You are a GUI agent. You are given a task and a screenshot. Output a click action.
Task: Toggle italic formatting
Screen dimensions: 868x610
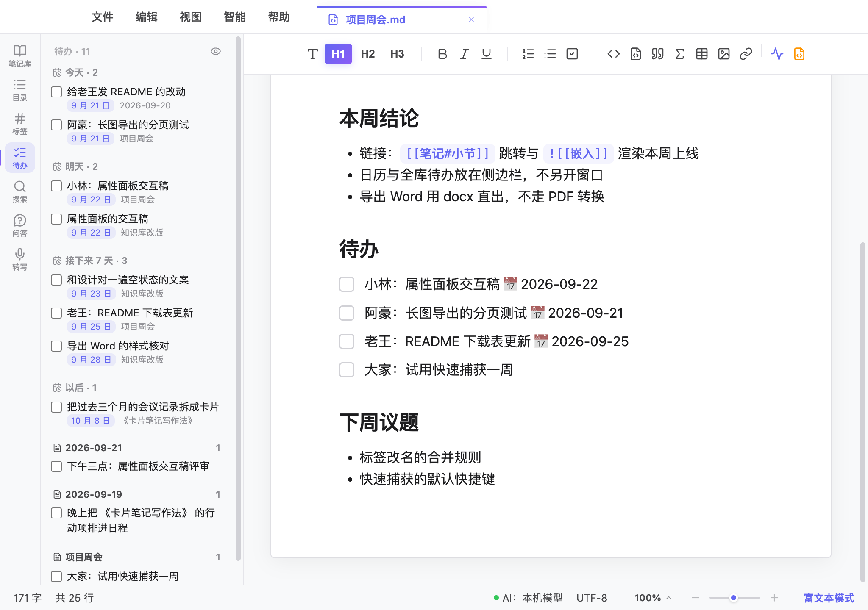click(464, 54)
